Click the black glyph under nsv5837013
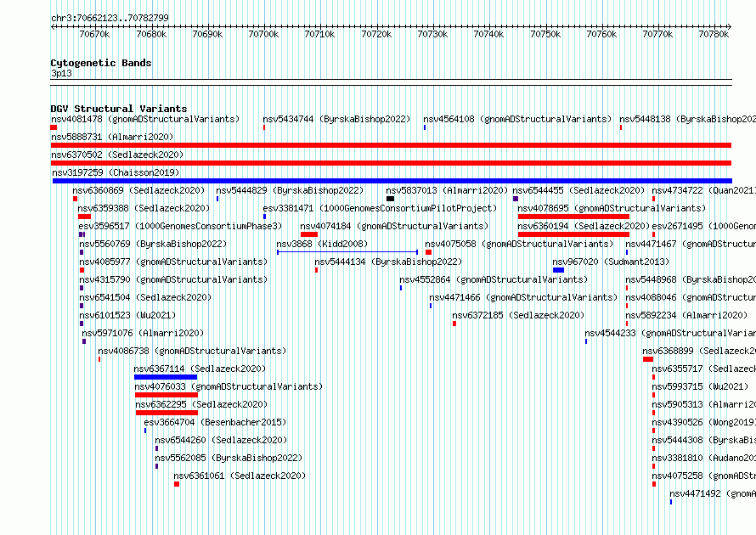Screen dimensions: 756x535 tap(390, 199)
